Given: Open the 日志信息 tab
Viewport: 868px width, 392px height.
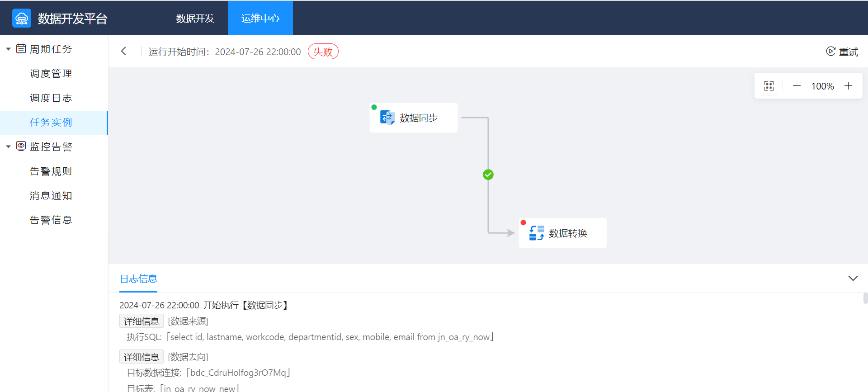Looking at the screenshot, I should (x=138, y=279).
